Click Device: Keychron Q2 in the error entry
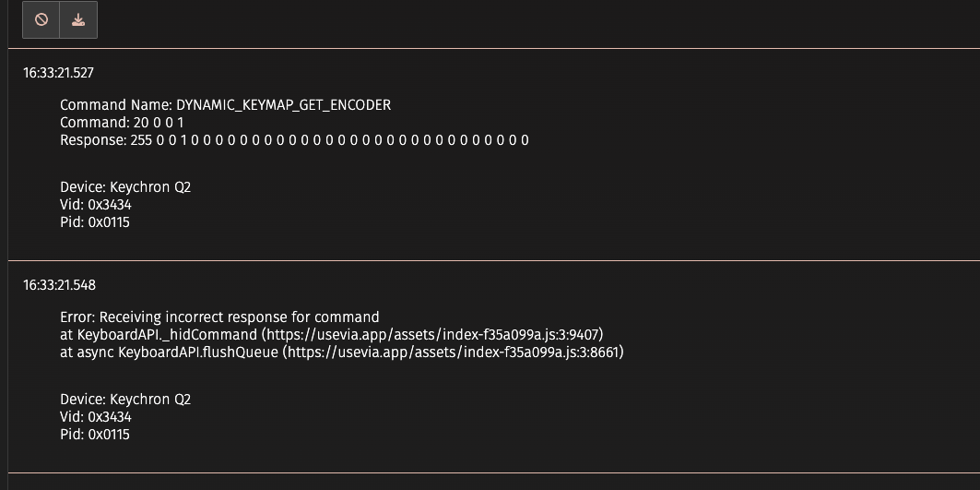Viewport: 980px width, 490px height. (x=125, y=400)
